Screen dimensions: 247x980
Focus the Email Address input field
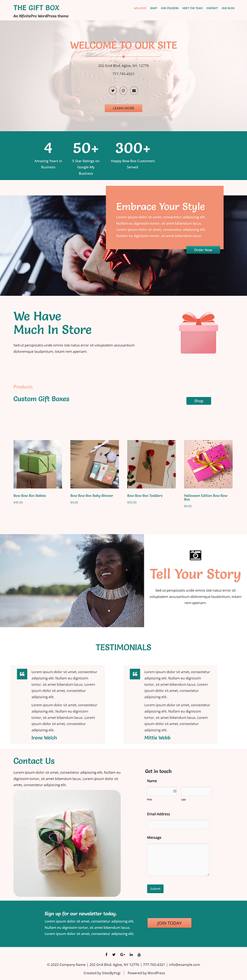pos(178,825)
